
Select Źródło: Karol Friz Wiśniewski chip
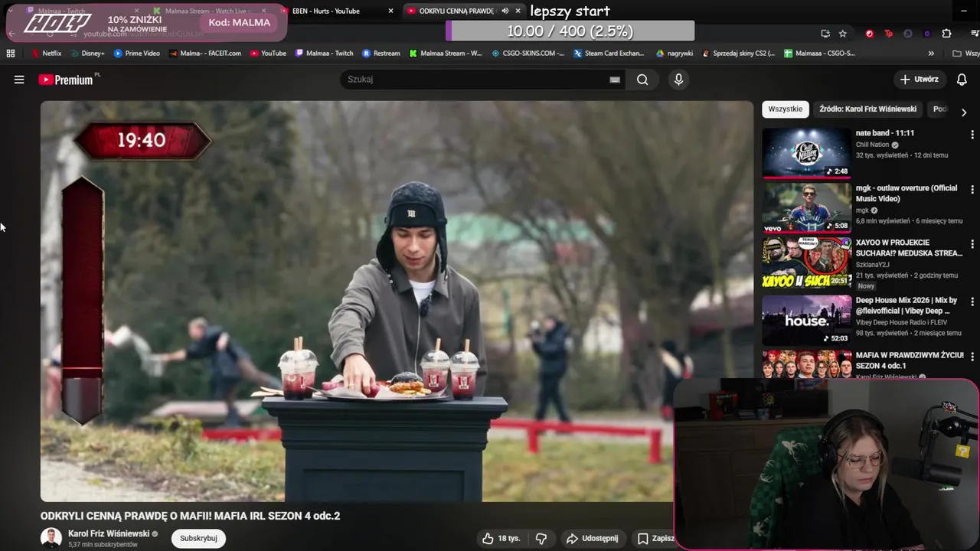pyautogui.click(x=867, y=109)
